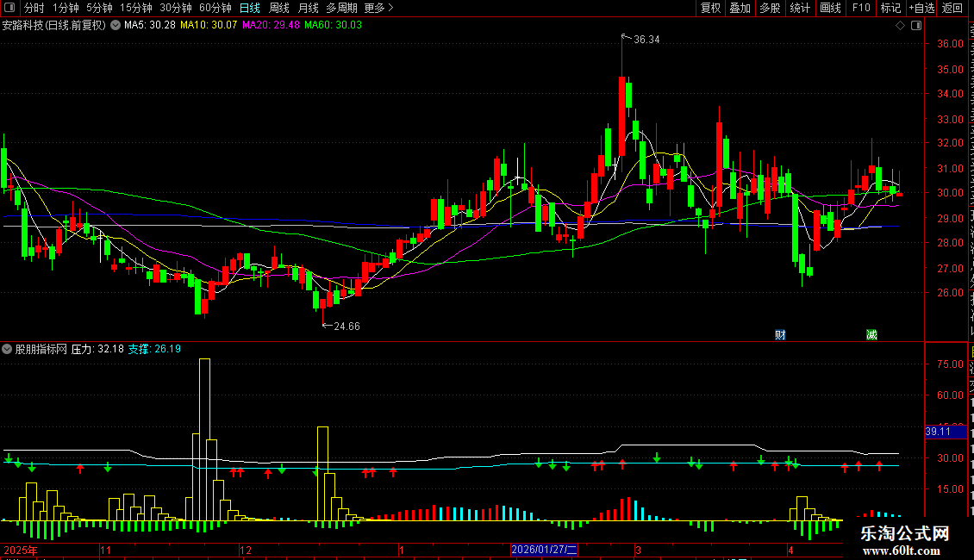Click the 39.11 axis value box
This screenshot has height=560, width=974.
point(946,432)
